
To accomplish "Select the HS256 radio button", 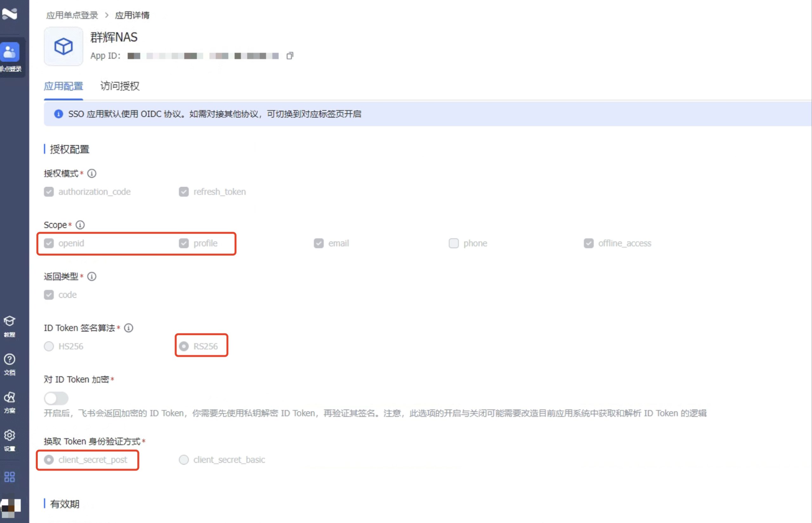I will [49, 346].
